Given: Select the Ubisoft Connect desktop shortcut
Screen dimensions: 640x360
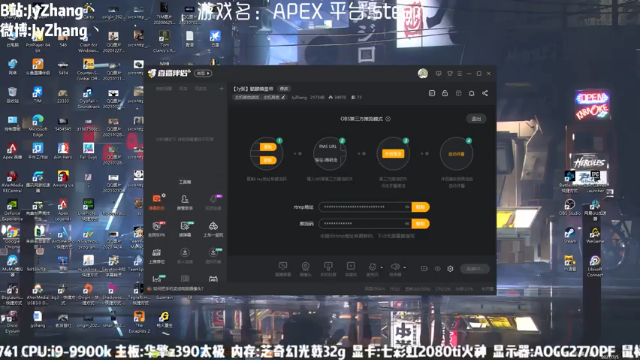Looking at the screenshot, I should point(595,266).
